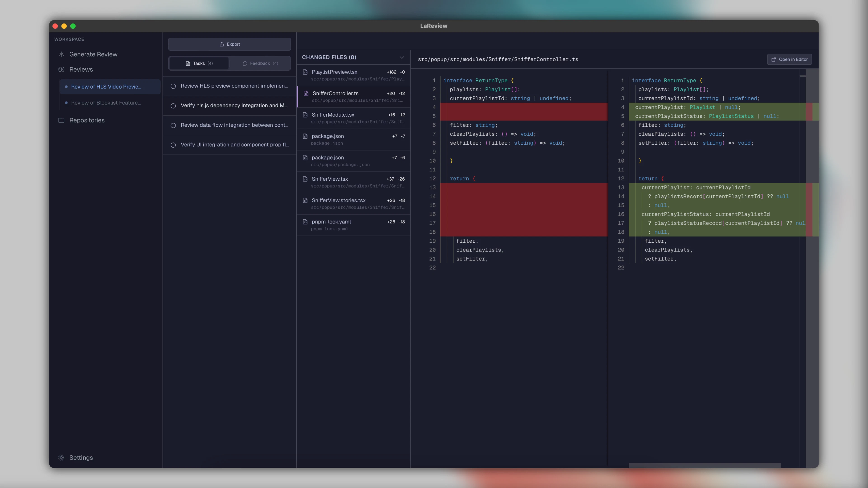Click the Settings gear icon
This screenshot has height=488, width=868.
61,457
